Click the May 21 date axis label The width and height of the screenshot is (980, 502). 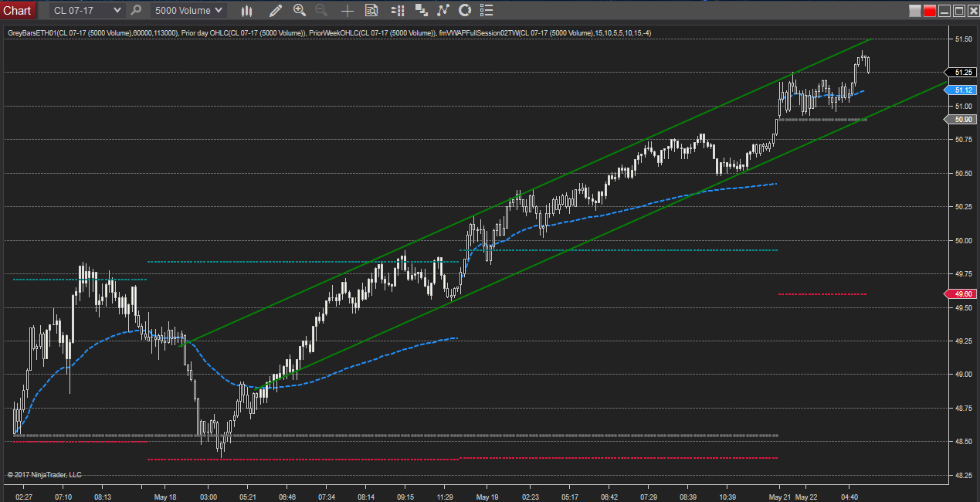tap(780, 497)
